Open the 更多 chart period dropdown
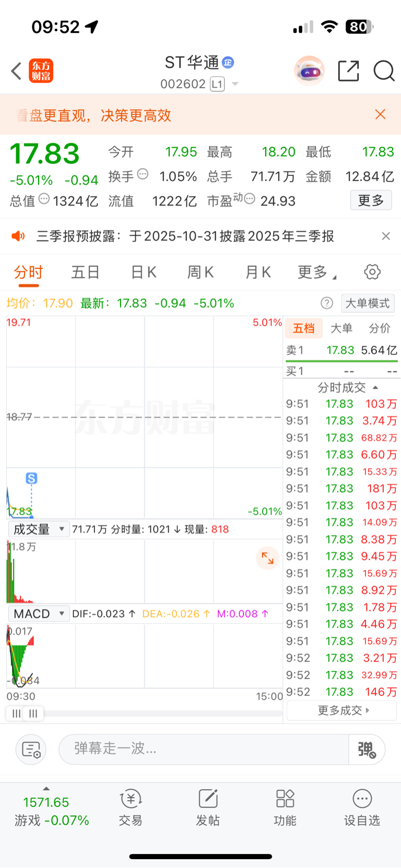 click(x=317, y=272)
